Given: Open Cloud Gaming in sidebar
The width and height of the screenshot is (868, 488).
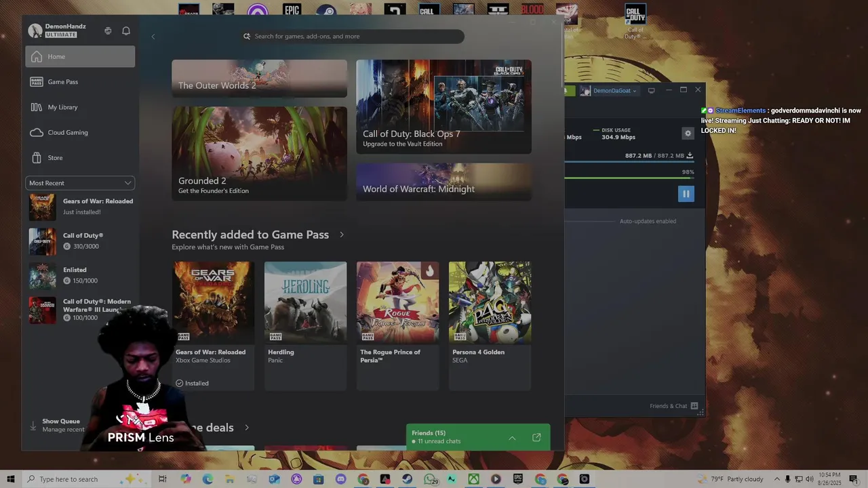Looking at the screenshot, I should 80,133.
